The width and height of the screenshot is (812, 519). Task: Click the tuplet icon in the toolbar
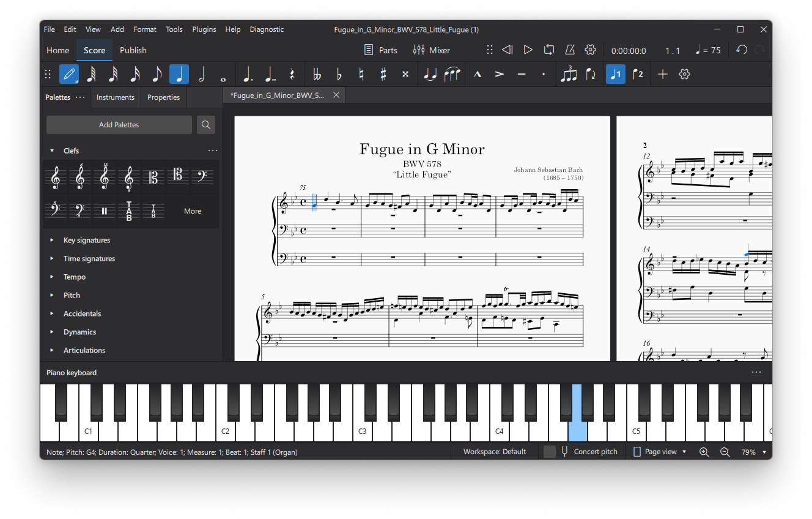[569, 73]
